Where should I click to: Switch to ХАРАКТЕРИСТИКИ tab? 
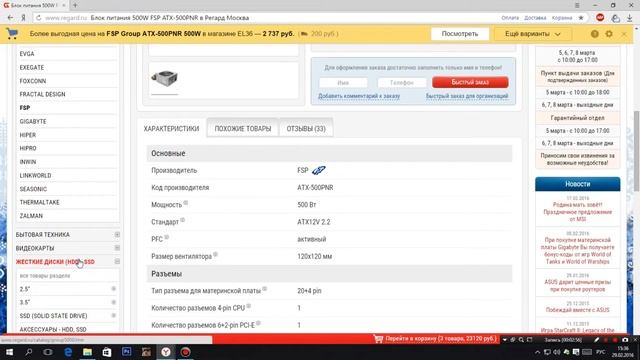pyautogui.click(x=171, y=129)
